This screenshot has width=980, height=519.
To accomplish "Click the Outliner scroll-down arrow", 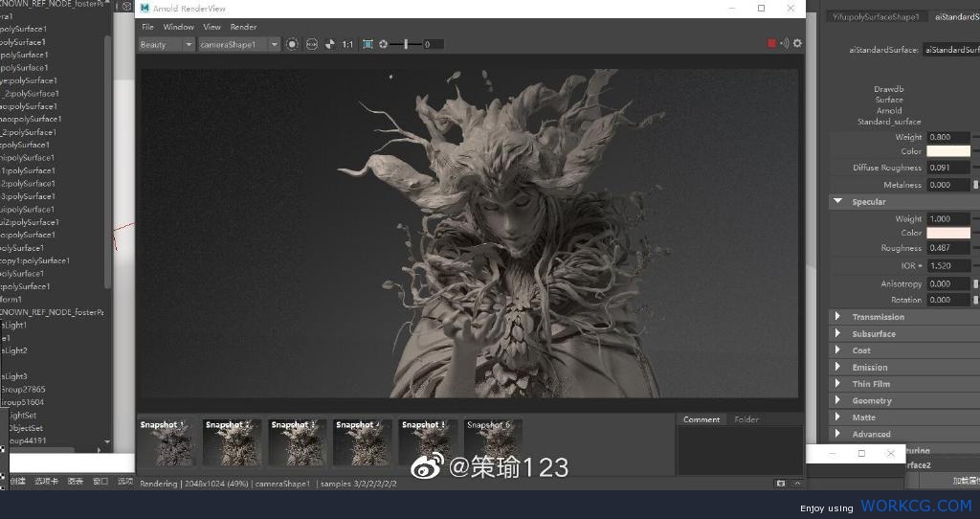I will tap(107, 442).
